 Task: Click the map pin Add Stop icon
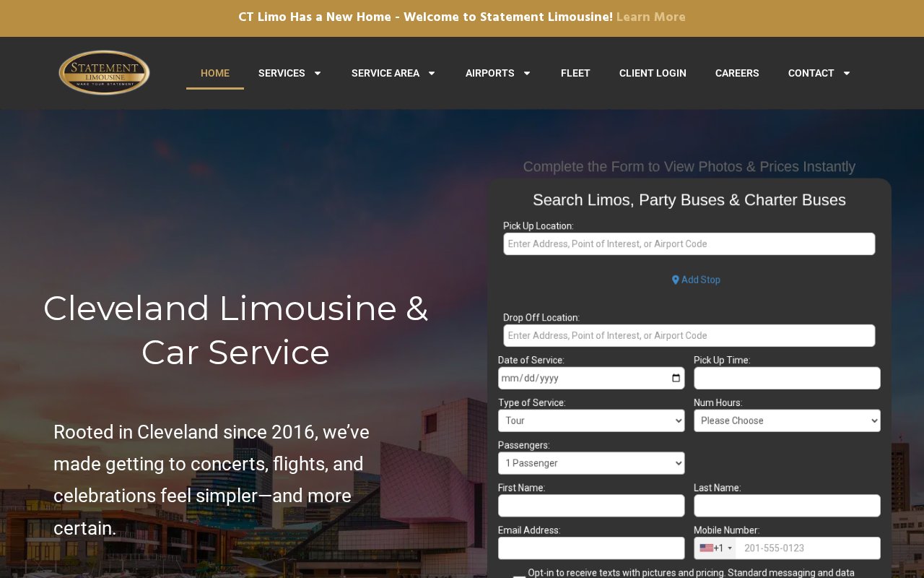(x=676, y=280)
